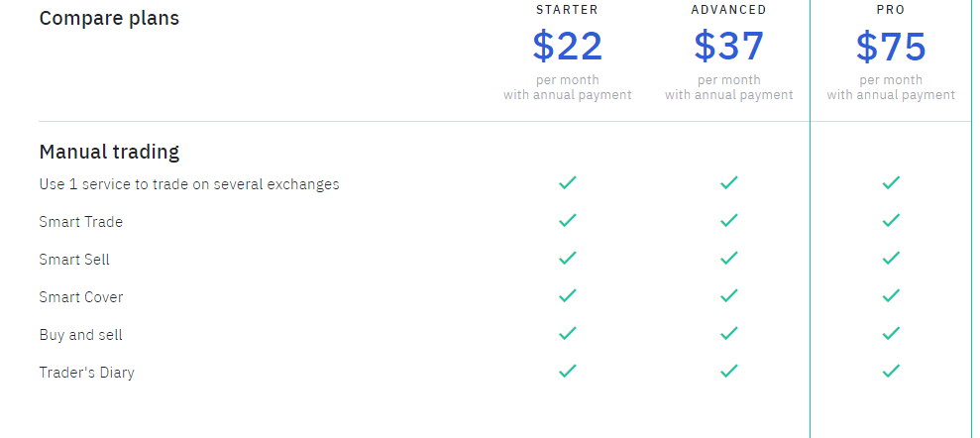The height and width of the screenshot is (438, 980).
Task: Click Pro checkmark for Smart Cover
Action: point(891,295)
